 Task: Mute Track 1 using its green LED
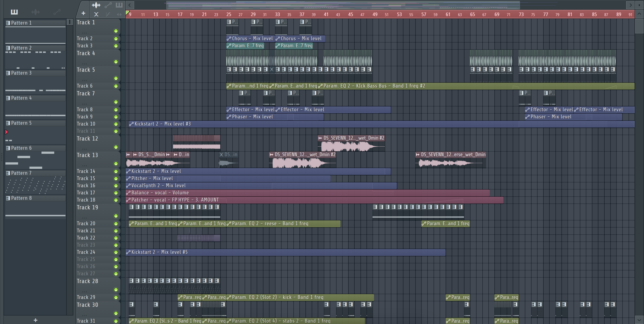pos(116,31)
